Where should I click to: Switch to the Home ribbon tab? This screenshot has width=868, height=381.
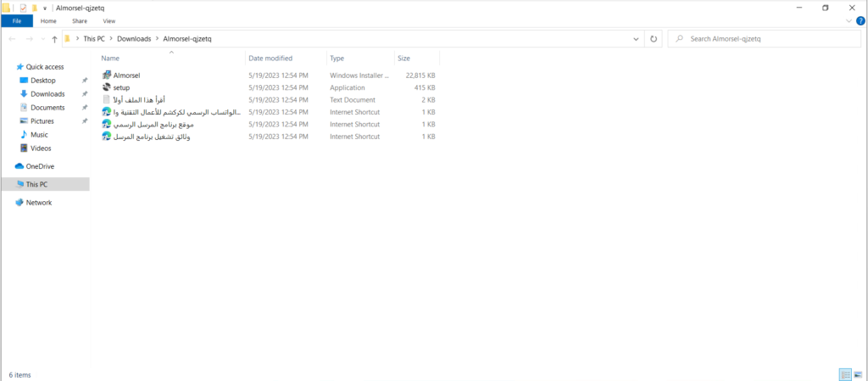pyautogui.click(x=48, y=21)
